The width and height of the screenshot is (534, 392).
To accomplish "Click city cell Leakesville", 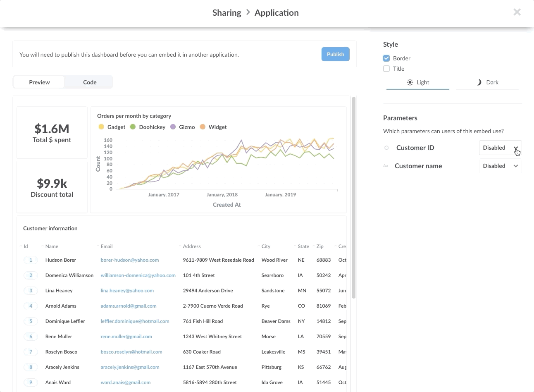I will pos(273,352).
